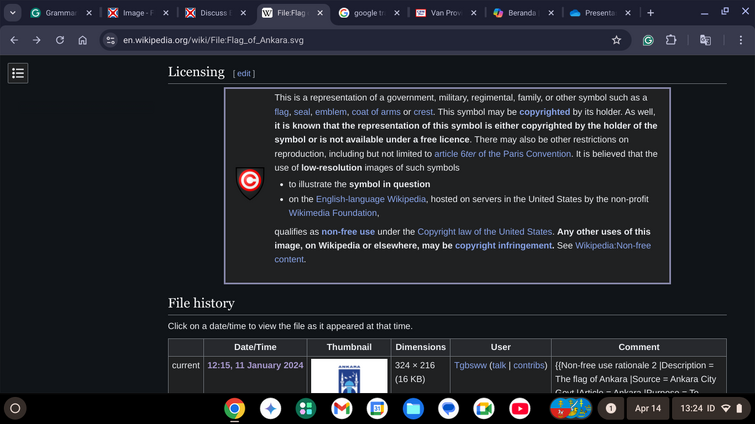Open the seal link
755x424 pixels.
[302, 112]
